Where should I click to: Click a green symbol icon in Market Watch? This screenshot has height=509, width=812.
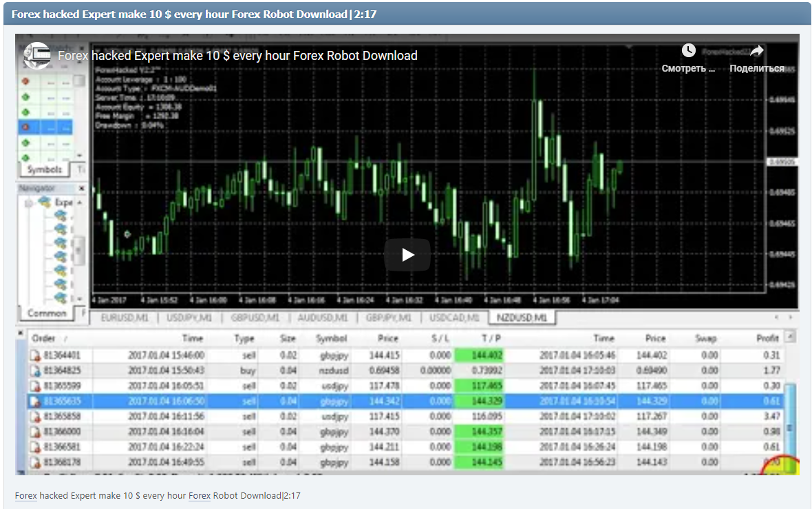25,97
